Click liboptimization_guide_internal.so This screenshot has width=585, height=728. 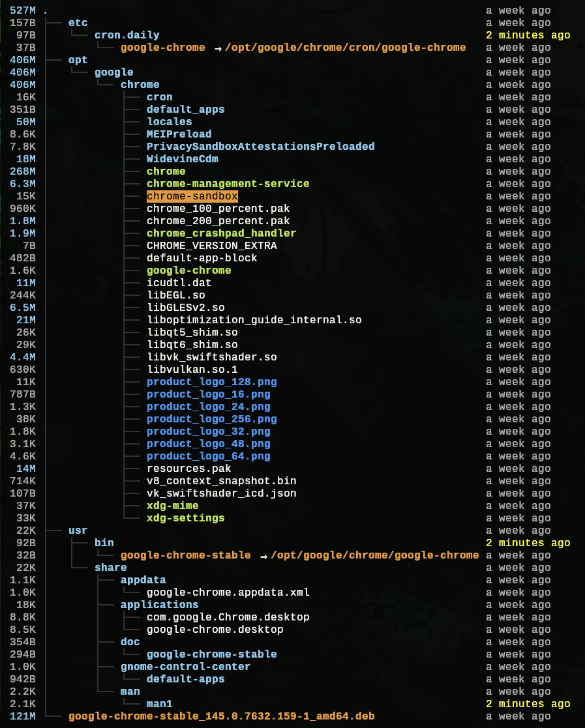[x=254, y=320]
